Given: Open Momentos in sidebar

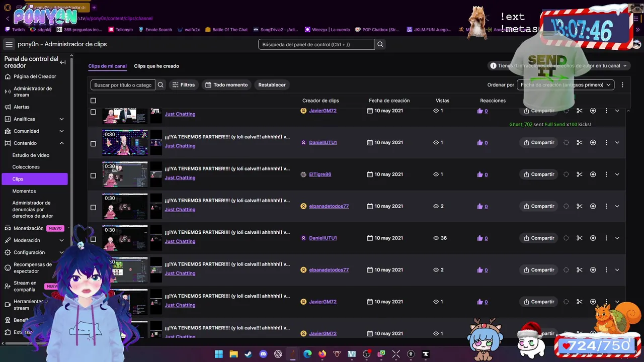Looking at the screenshot, I should (24, 191).
